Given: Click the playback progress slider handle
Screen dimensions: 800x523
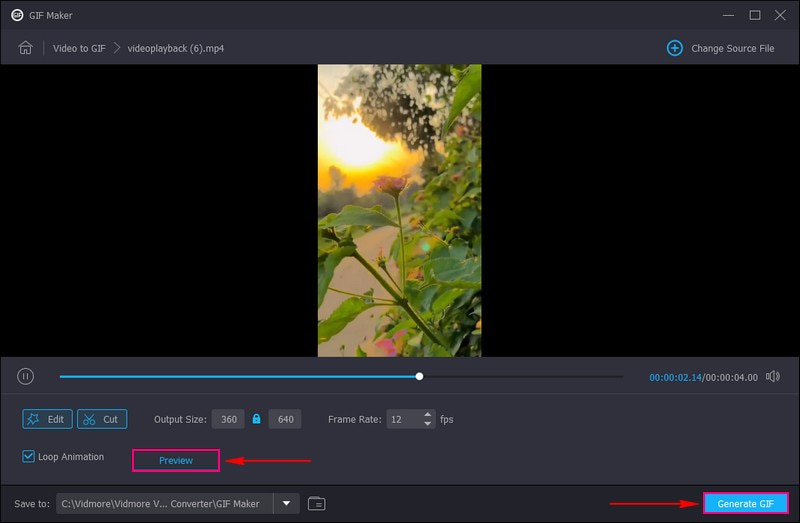Looking at the screenshot, I should coord(419,376).
